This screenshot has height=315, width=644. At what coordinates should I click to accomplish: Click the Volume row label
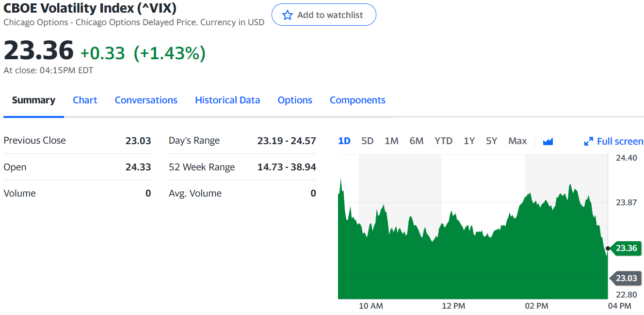pos(19,193)
